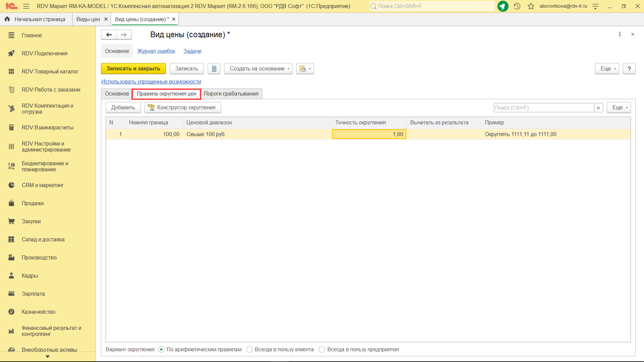Viewport: 644px width, 362px height.
Task: Select Всегда в пользу предприятия option
Action: (x=322, y=349)
